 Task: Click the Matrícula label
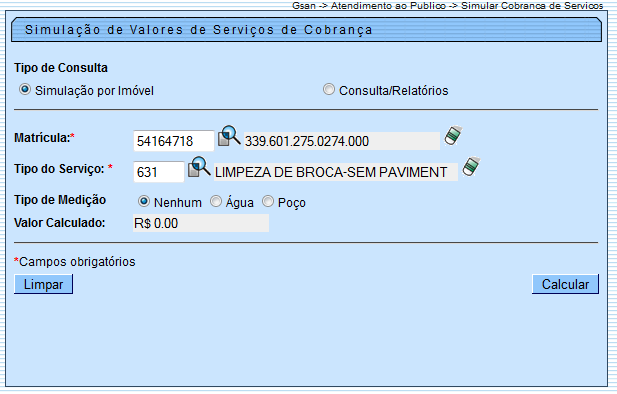[x=44, y=138]
